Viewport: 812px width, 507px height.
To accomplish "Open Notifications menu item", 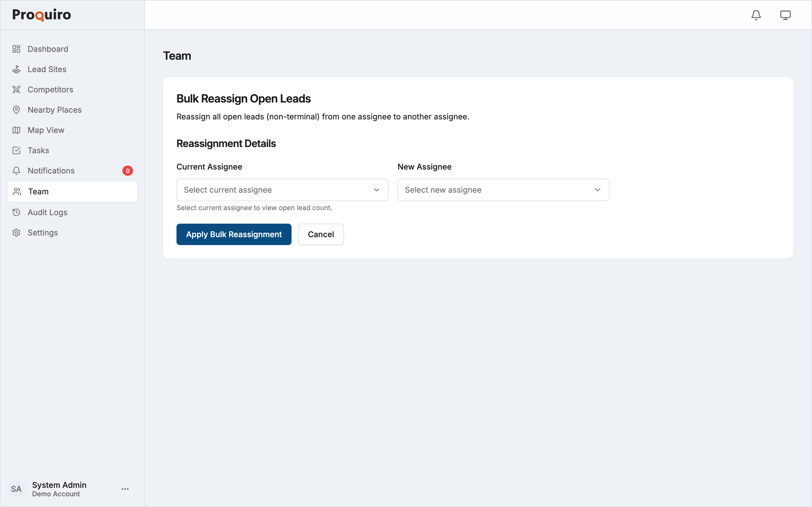I will tap(51, 171).
